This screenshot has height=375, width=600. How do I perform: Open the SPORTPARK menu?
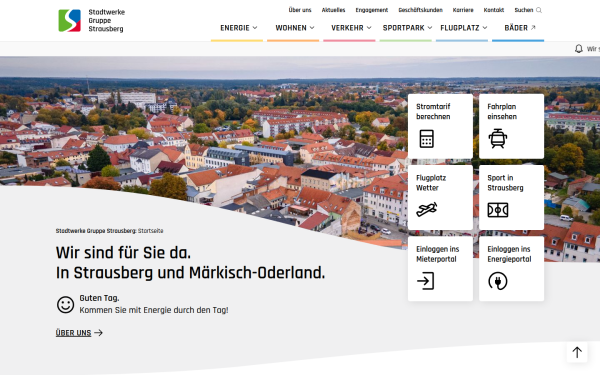403,28
